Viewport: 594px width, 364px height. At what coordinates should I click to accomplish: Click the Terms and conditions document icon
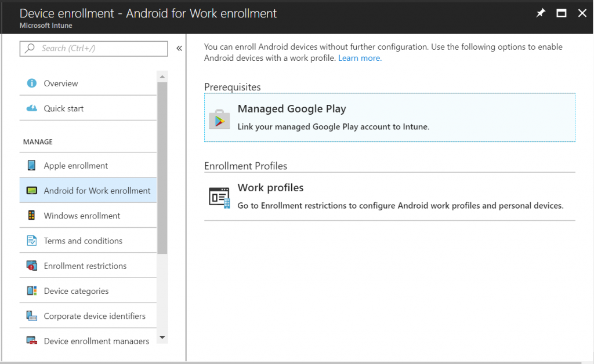[32, 241]
